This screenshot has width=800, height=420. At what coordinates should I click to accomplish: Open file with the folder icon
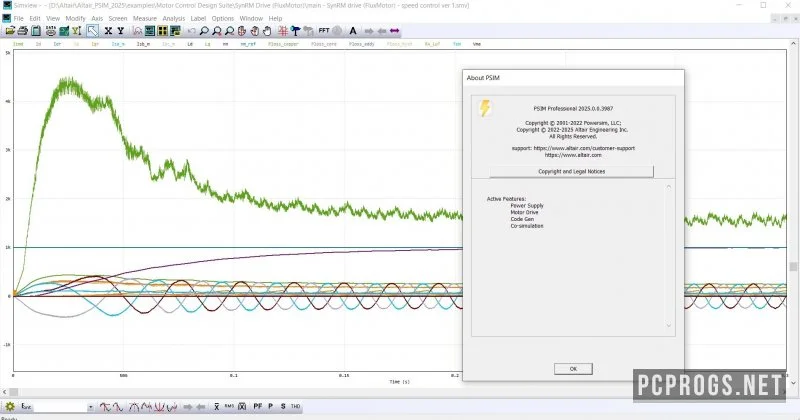tap(10, 31)
